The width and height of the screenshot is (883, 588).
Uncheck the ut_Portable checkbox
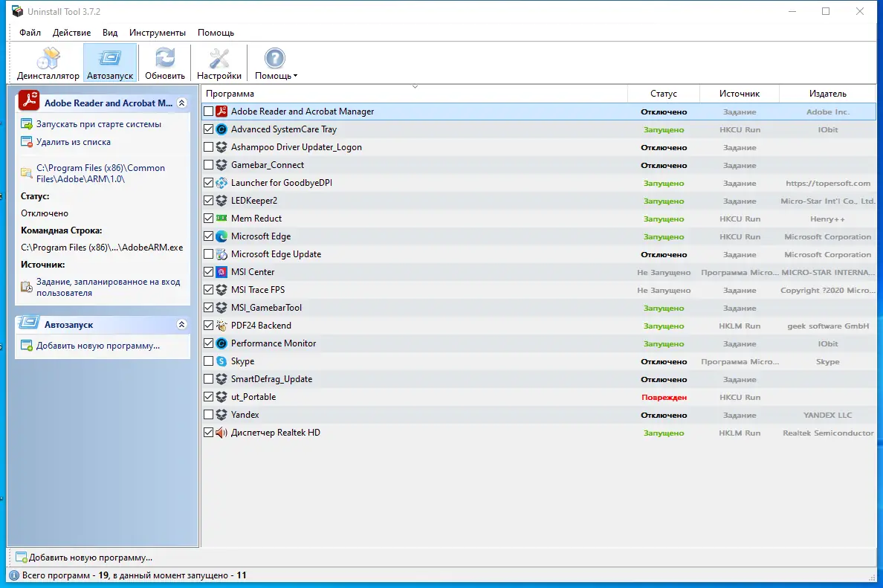point(208,397)
